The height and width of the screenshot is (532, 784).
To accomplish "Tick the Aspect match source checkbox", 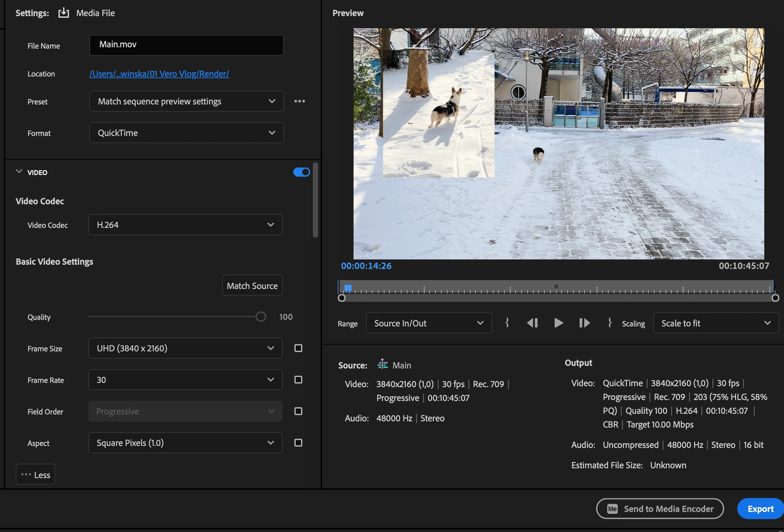I will click(298, 443).
